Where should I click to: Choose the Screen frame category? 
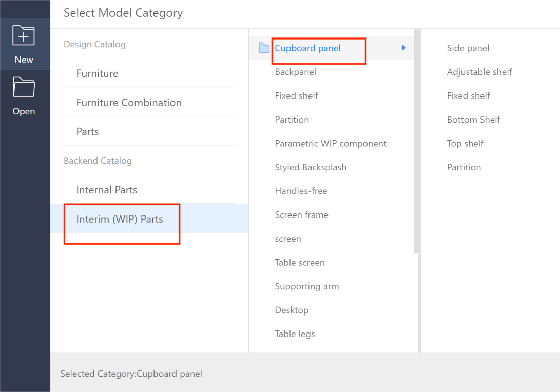pos(301,215)
